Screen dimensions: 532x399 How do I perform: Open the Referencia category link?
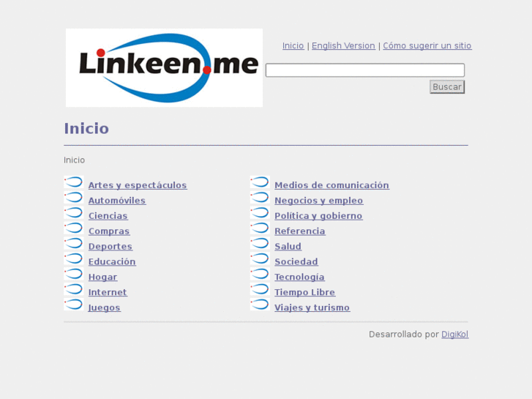[300, 231]
